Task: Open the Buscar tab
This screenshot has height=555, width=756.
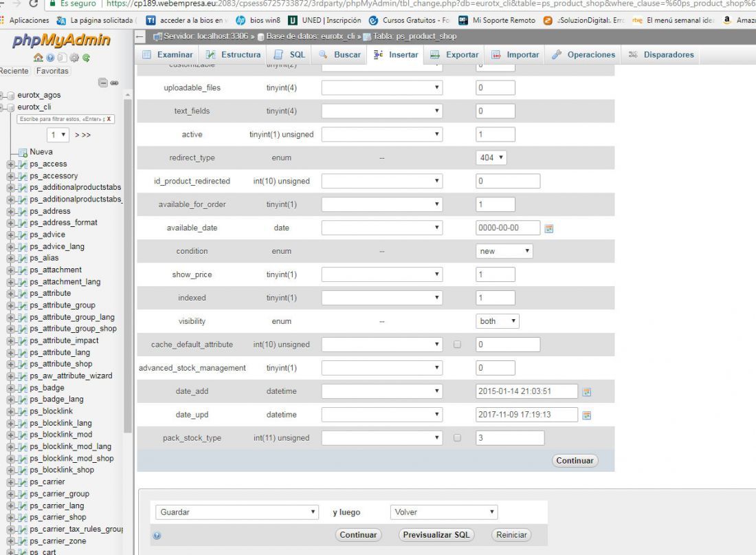Action: pos(340,55)
